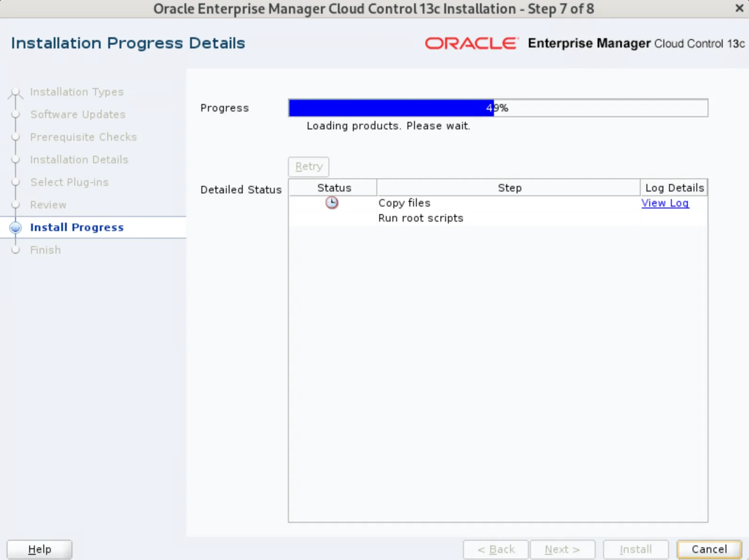Image resolution: width=749 pixels, height=560 pixels.
Task: Select the Install Progress step
Action: (77, 227)
